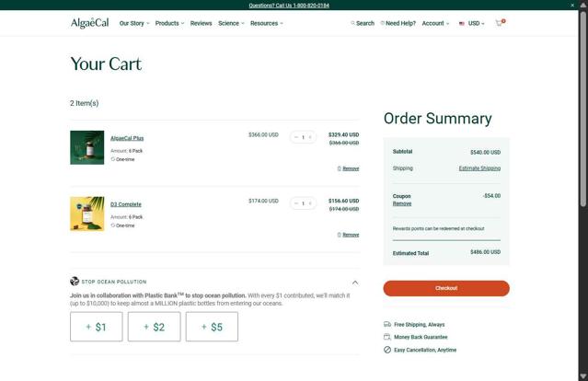Viewport: 588px width, 381px height.
Task: Go to the Reviews page
Action: [x=201, y=23]
